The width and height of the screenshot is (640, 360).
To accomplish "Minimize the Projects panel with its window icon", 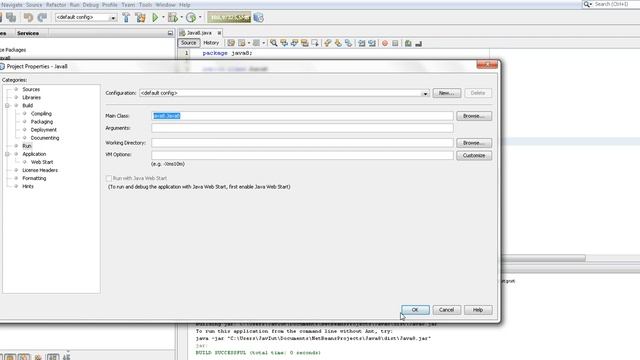I will click(x=170, y=33).
